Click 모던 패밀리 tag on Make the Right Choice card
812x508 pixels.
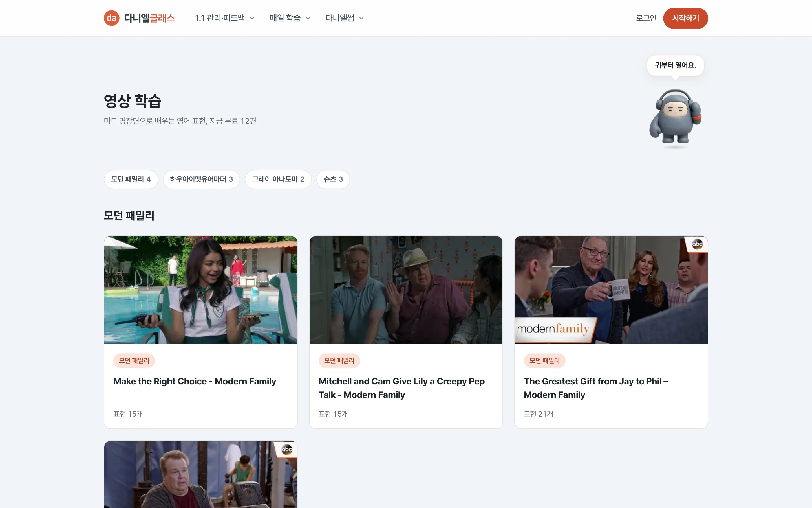[x=134, y=360]
